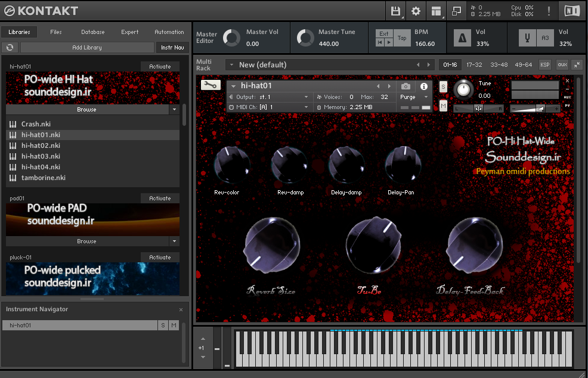Open Options via the gear icon
The image size is (588, 378).
tap(416, 11)
